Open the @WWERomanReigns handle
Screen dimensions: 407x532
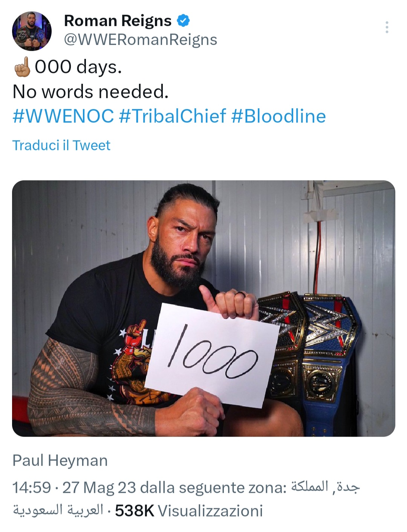click(141, 40)
